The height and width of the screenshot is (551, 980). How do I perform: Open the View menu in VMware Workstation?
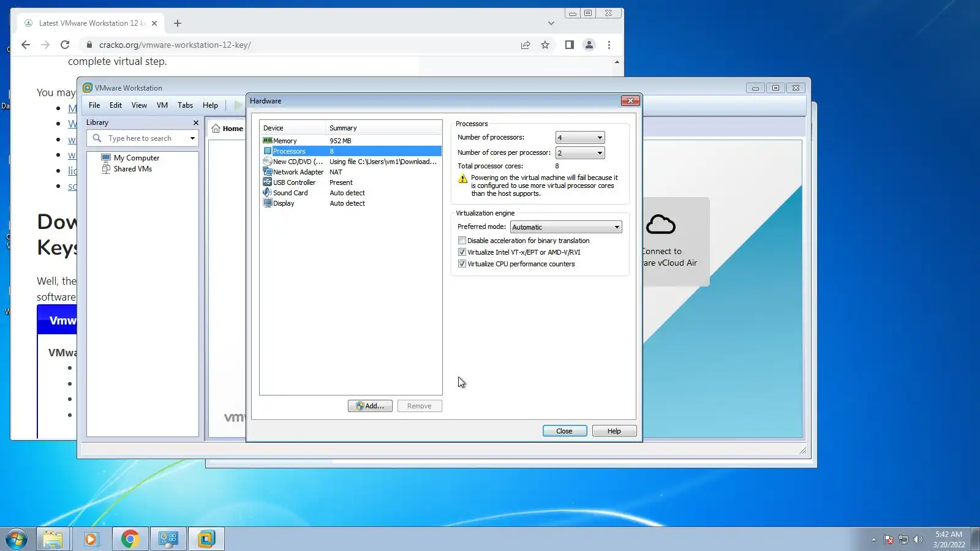coord(139,105)
